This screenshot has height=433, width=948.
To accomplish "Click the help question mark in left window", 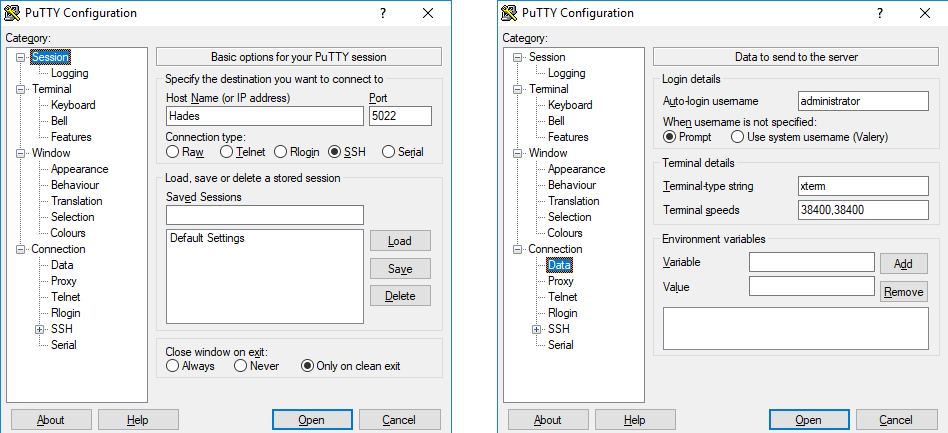I will click(x=383, y=13).
